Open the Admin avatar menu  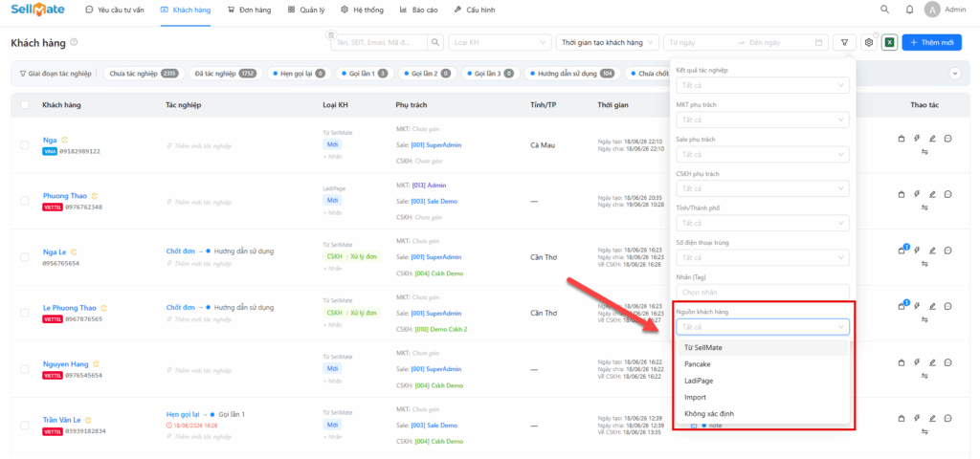pyautogui.click(x=932, y=10)
